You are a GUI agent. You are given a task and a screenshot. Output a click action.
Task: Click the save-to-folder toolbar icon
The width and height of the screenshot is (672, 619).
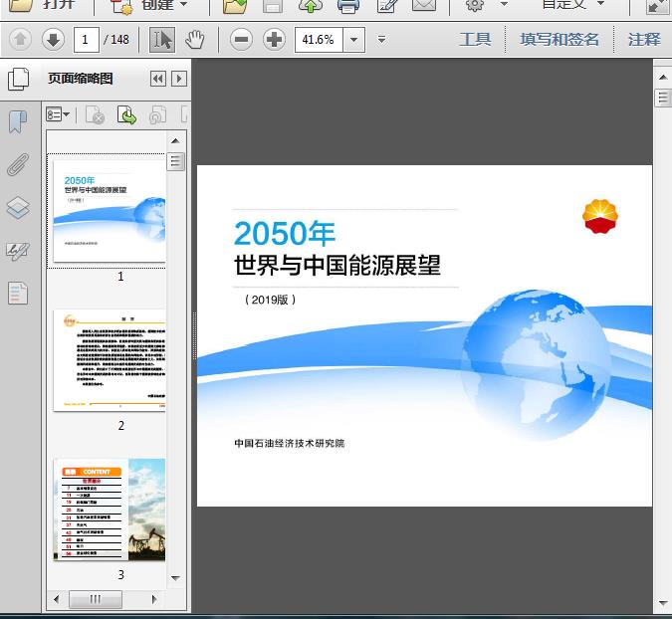click(235, 6)
